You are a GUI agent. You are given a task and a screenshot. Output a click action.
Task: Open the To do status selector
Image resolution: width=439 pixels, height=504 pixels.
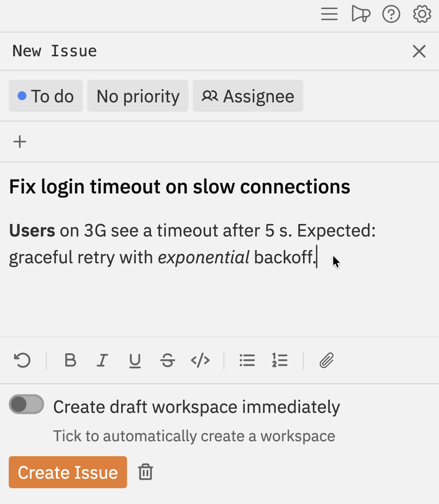click(45, 96)
